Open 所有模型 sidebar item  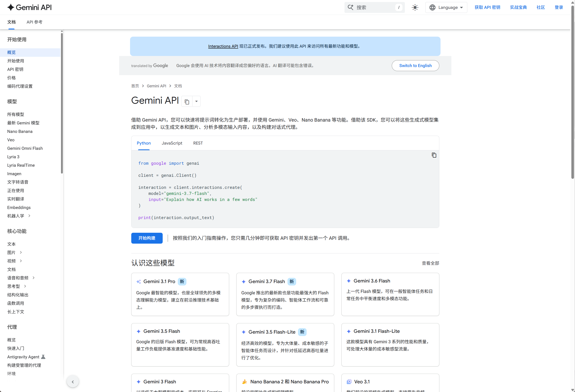(x=16, y=114)
